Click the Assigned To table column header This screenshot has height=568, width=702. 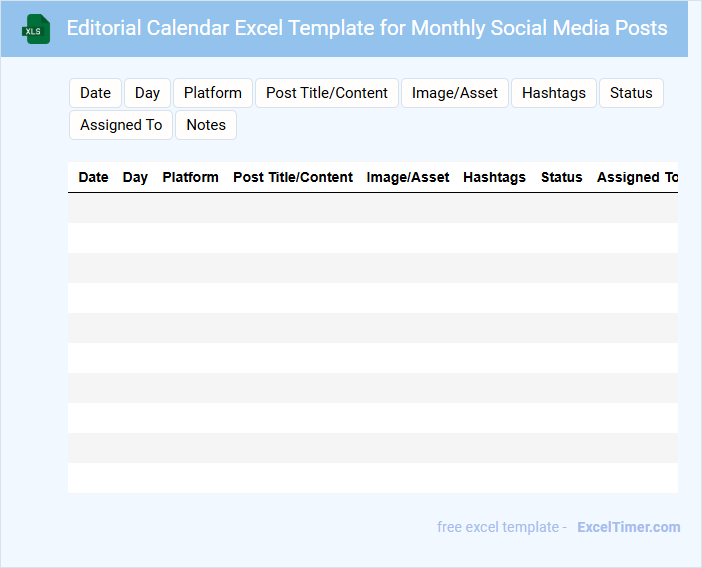coord(636,177)
